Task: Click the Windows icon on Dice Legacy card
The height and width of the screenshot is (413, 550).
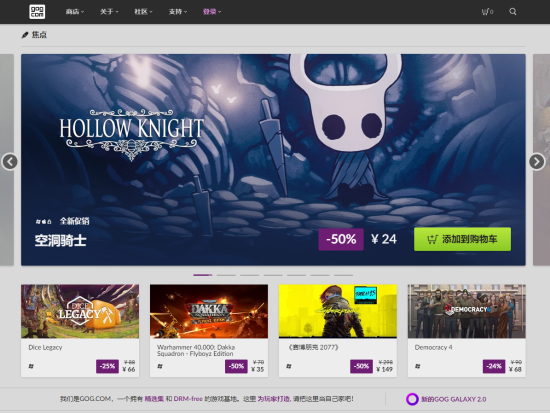Action: click(31, 366)
